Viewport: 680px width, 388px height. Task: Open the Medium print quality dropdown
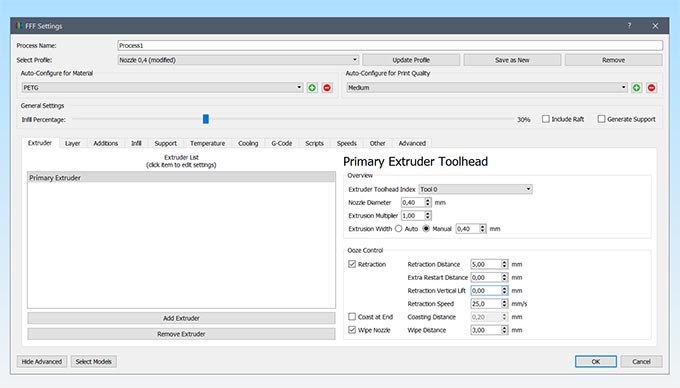[x=487, y=88]
